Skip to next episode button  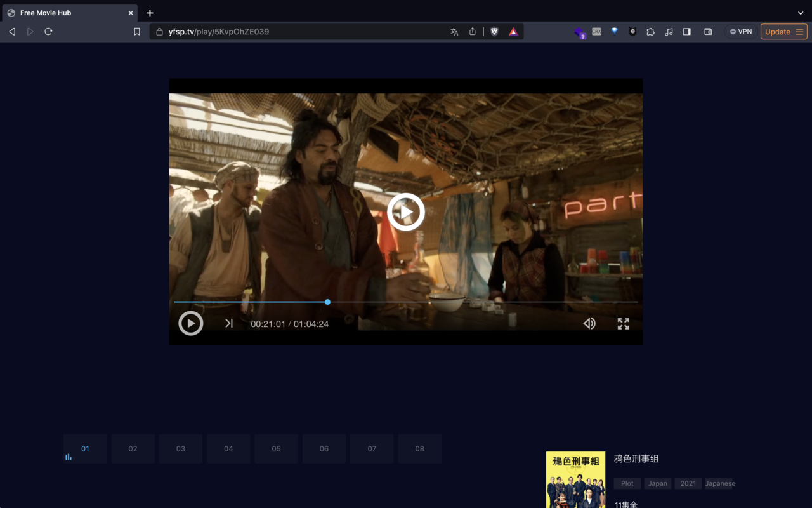coord(229,324)
